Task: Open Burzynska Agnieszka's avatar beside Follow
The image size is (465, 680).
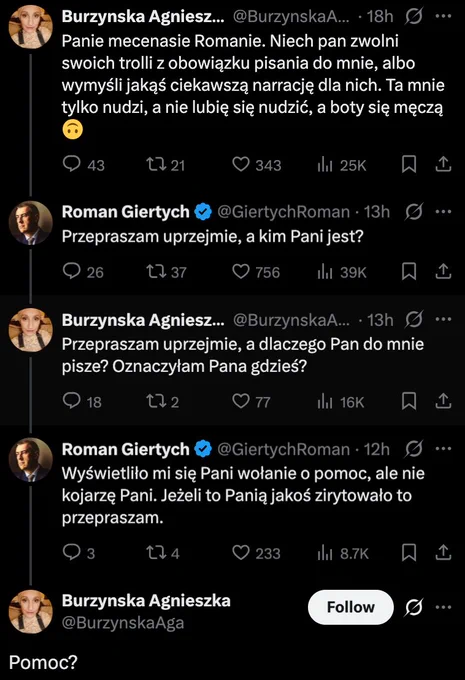Action: (31, 611)
